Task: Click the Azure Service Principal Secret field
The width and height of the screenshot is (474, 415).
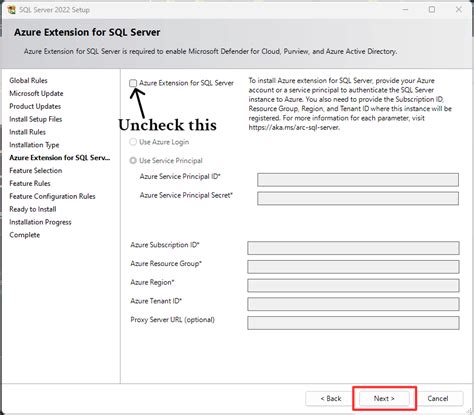Action: click(x=358, y=198)
